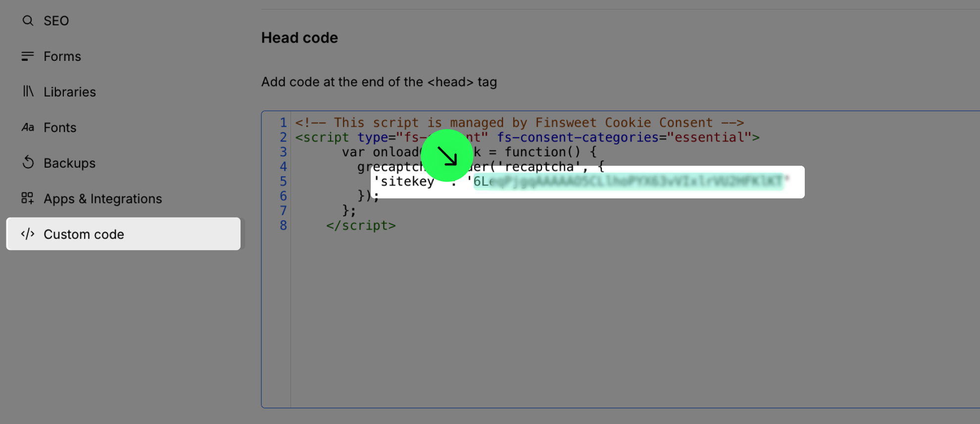Click the fs-consent-categories="essential" attribute
The height and width of the screenshot is (424, 980).
click(624, 138)
